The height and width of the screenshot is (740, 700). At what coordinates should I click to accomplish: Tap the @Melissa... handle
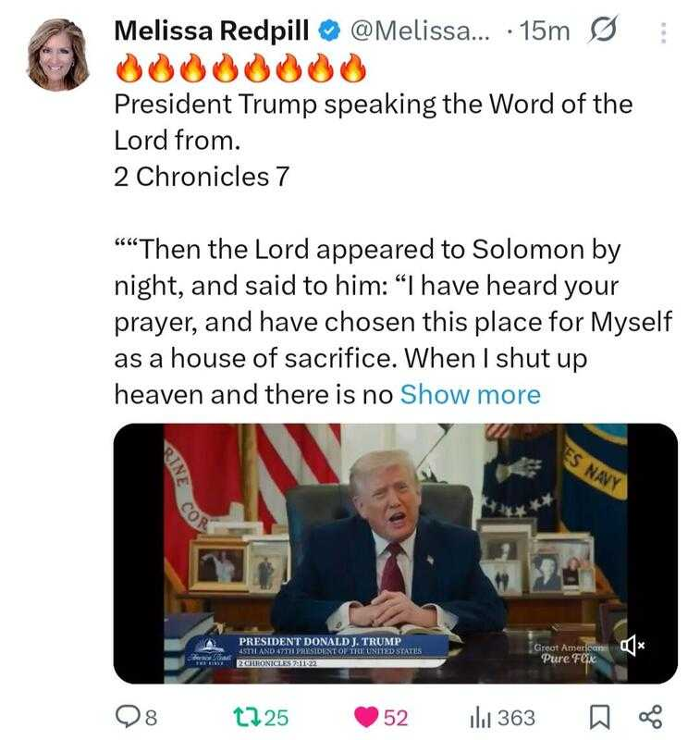point(414,31)
